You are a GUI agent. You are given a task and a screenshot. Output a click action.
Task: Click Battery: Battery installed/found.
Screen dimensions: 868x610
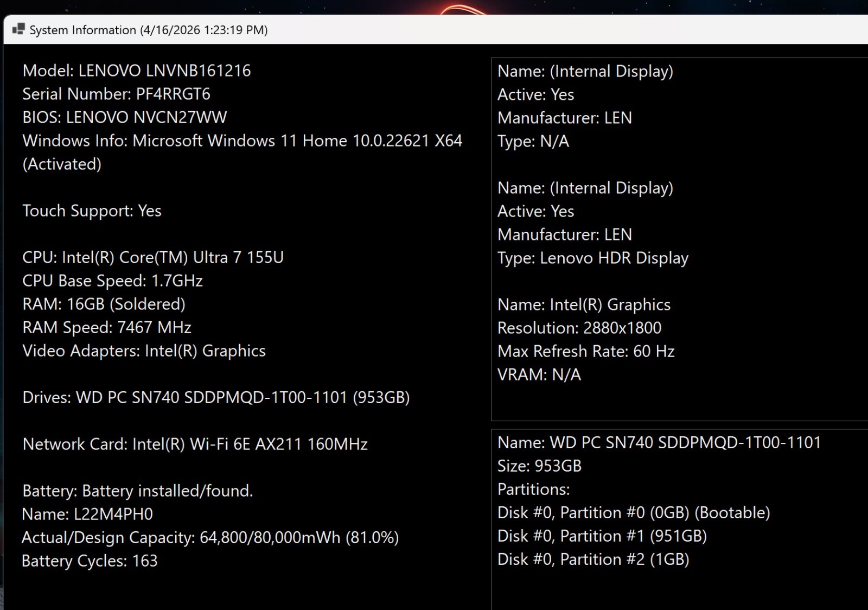(x=138, y=491)
